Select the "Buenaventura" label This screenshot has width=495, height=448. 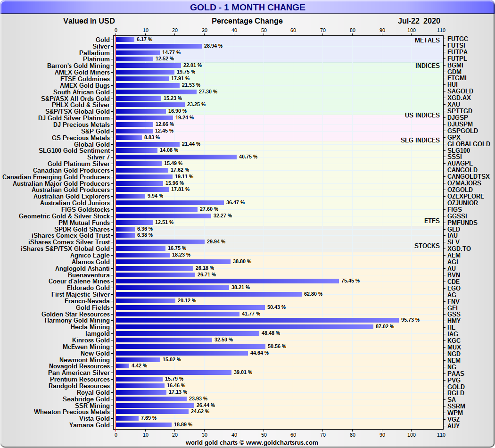coord(89,275)
